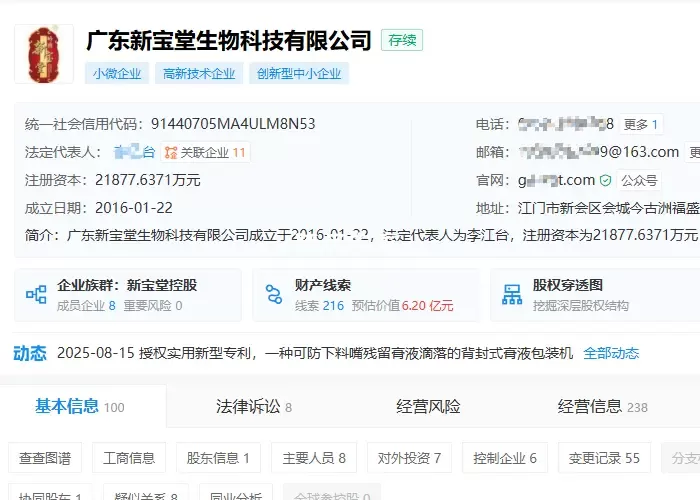The height and width of the screenshot is (500, 700).
Task: Click the verified shield icon beside website
Action: 605,180
